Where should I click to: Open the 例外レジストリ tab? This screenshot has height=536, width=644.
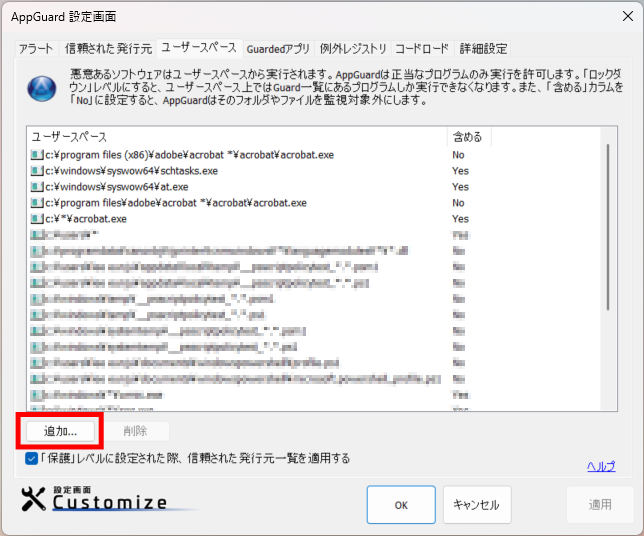point(353,48)
